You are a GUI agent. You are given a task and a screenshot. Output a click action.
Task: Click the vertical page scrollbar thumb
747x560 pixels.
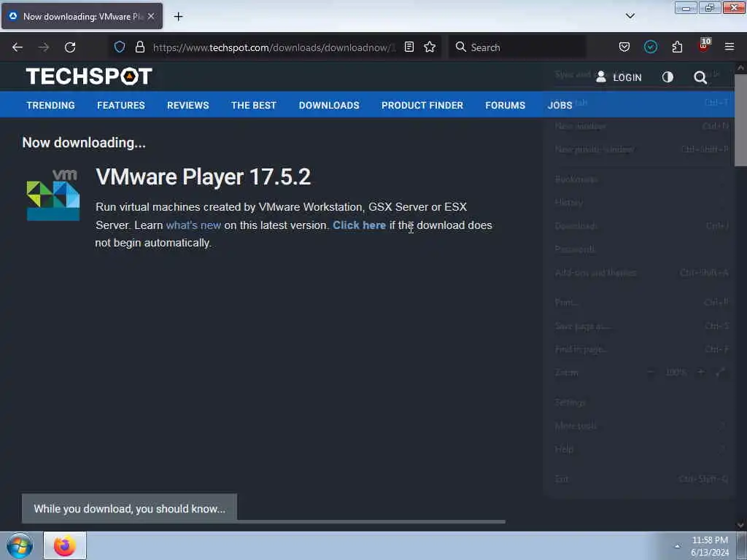click(740, 120)
